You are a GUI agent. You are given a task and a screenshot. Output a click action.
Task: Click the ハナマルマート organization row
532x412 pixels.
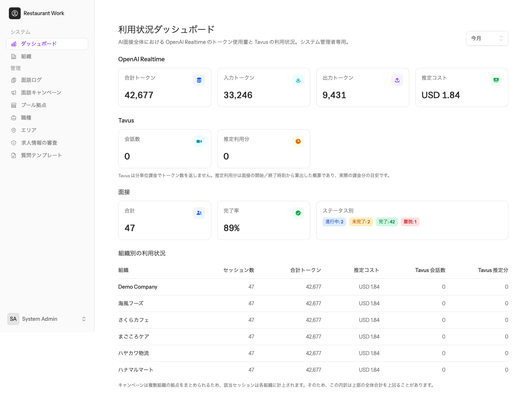click(x=313, y=370)
